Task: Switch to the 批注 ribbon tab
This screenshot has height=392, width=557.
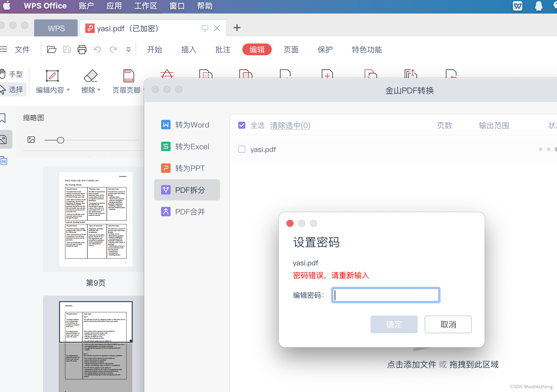Action: [223, 50]
